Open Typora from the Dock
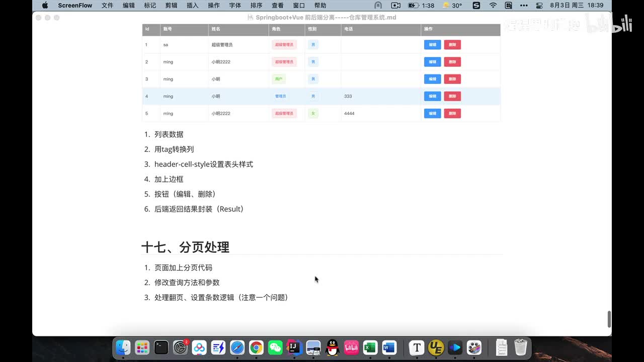 (x=417, y=347)
